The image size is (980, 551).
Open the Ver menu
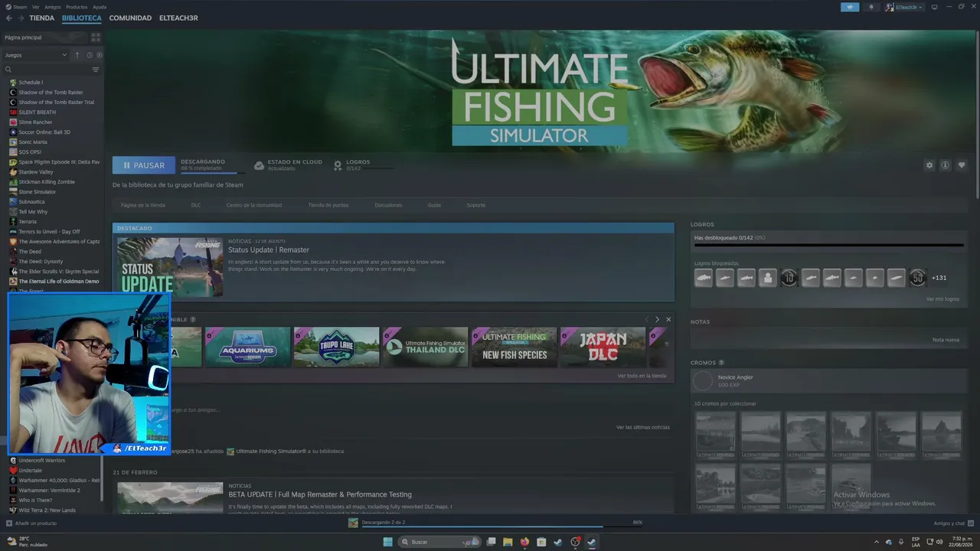point(36,7)
